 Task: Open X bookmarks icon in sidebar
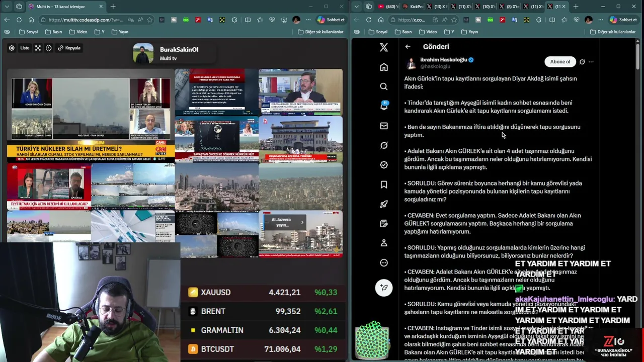(384, 185)
